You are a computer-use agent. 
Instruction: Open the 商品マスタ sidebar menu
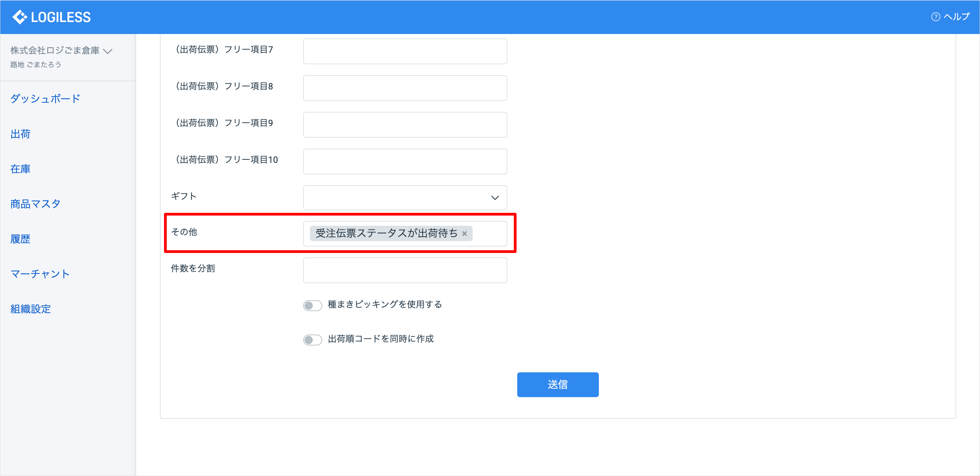click(x=35, y=204)
